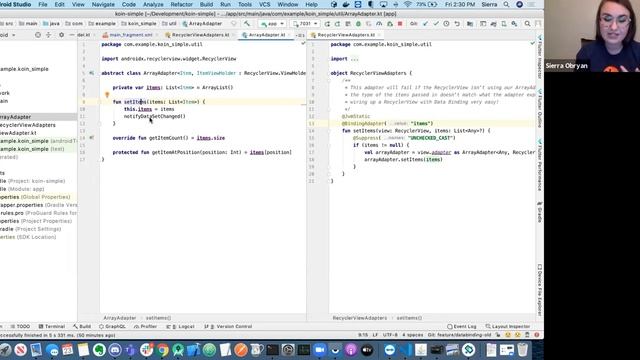Open the Refactor menu
This screenshot has width=640, height=360.
(x=181, y=4)
